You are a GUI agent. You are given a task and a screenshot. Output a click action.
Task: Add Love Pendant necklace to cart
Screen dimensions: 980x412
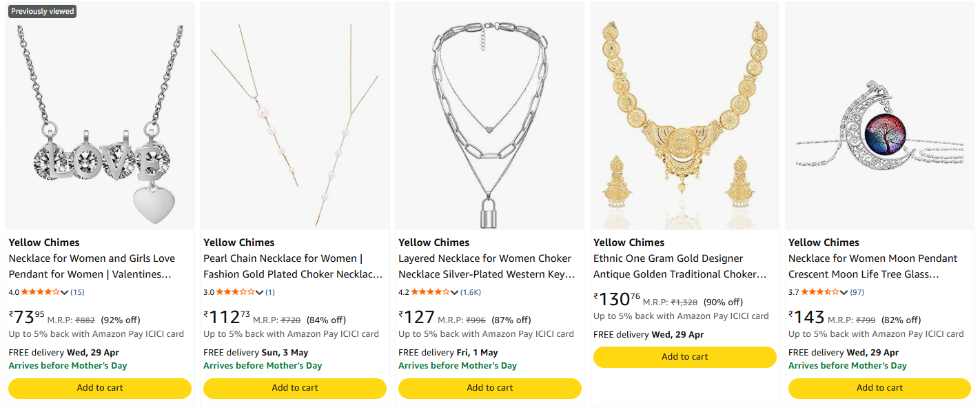pyautogui.click(x=99, y=388)
